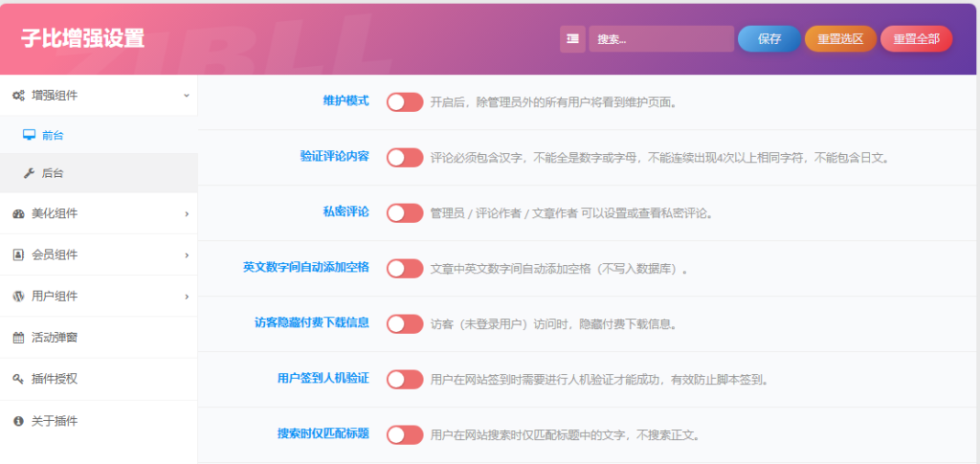Click the member badge icon beside 会员组件

18,254
